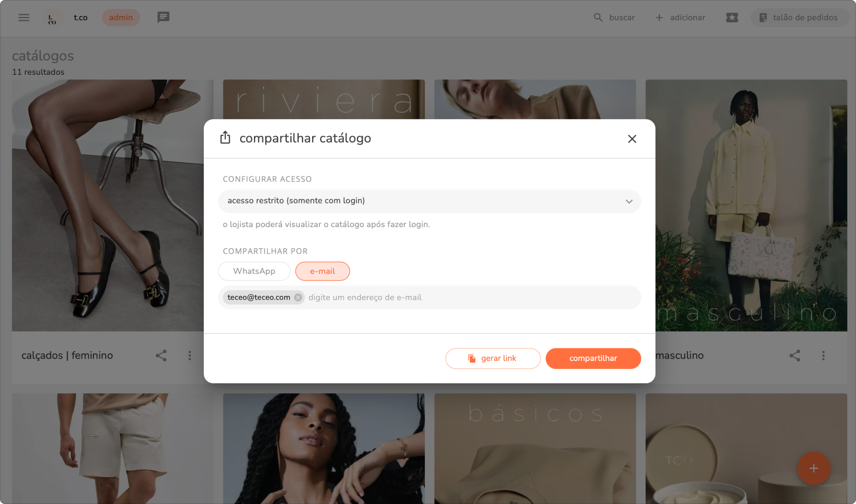The width and height of the screenshot is (856, 504).
Task: Open more options for masculino catalog
Action: pos(823,356)
